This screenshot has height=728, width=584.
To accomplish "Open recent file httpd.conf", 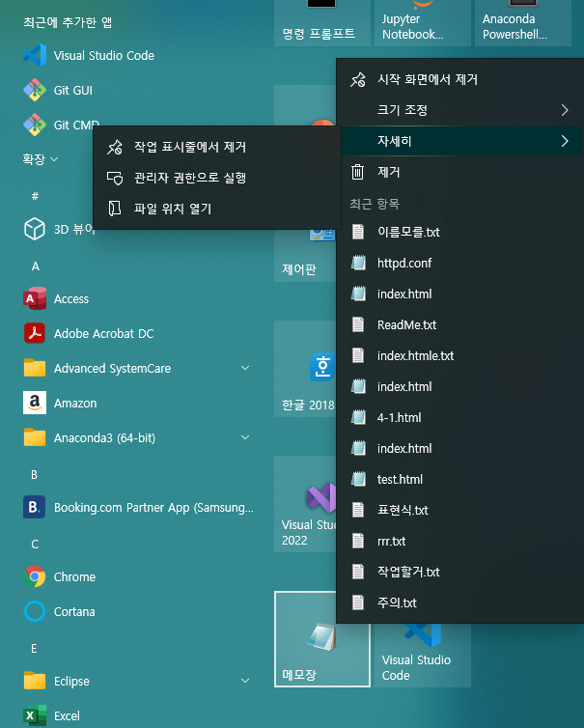I will 460,263.
